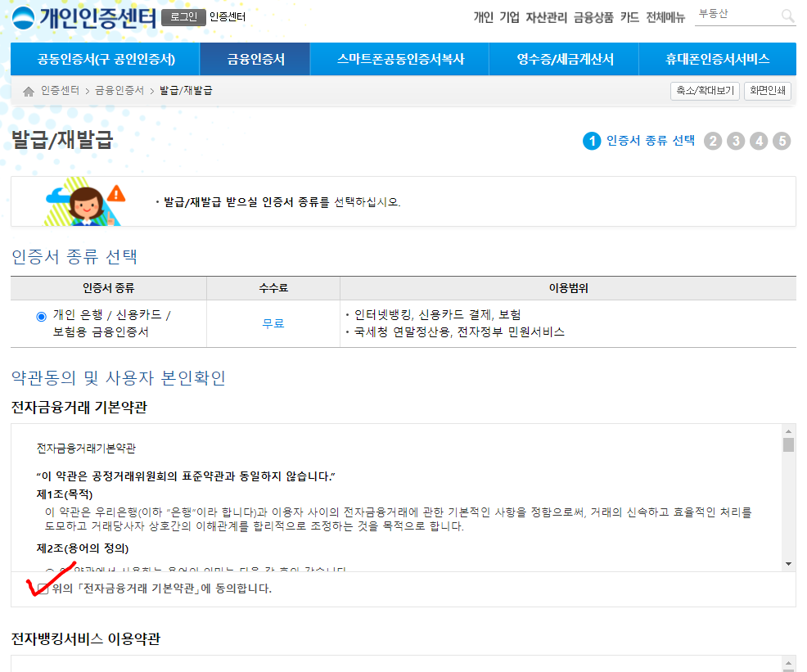Click 제2조(용어의 정의) heading
The image size is (807, 672).
pos(83,548)
